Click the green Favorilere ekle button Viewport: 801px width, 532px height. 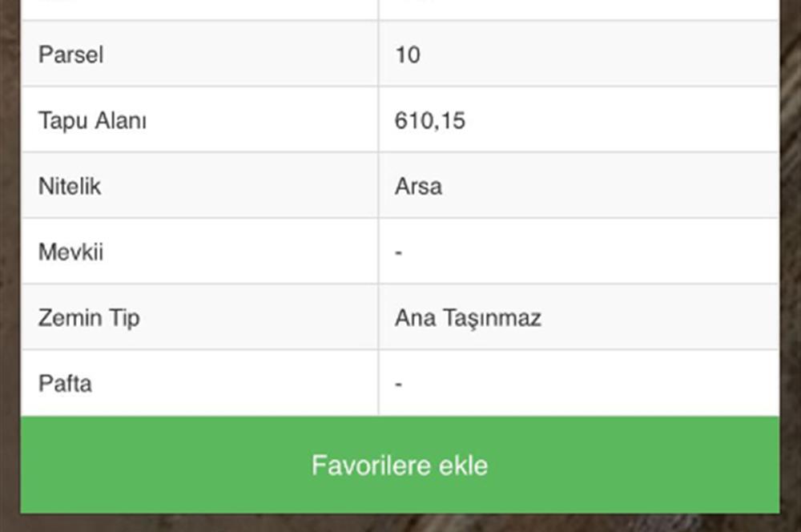400,465
